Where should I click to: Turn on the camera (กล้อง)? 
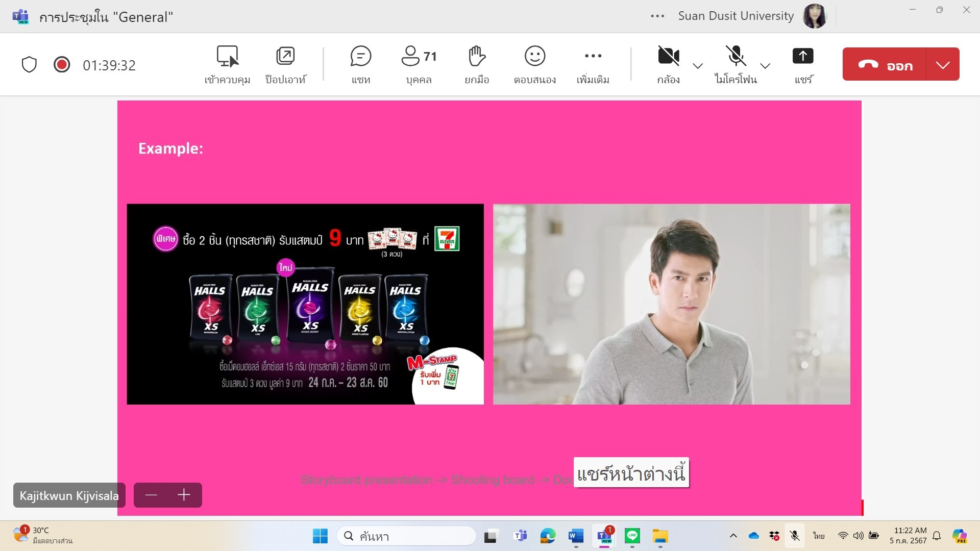(x=669, y=65)
